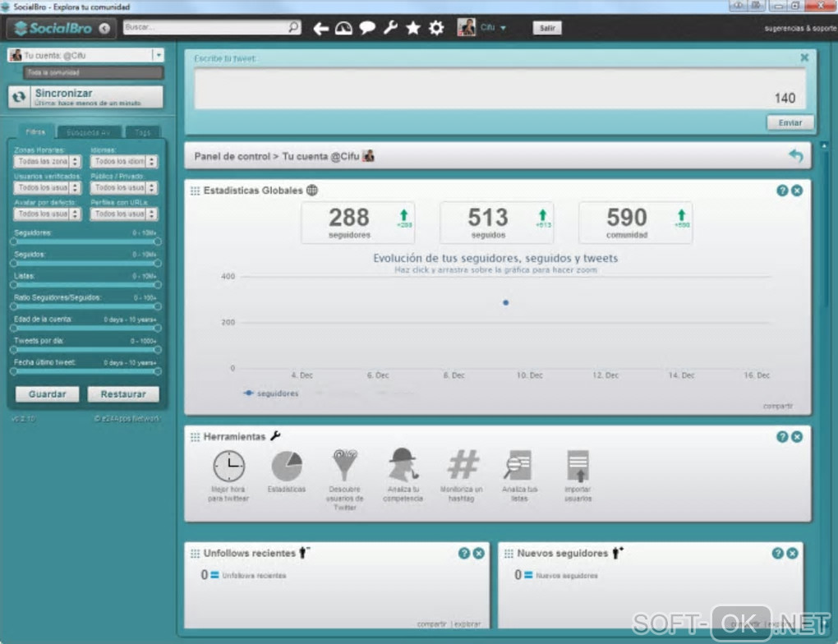838x644 pixels.
Task: Close the tweet compose box
Action: coord(804,57)
